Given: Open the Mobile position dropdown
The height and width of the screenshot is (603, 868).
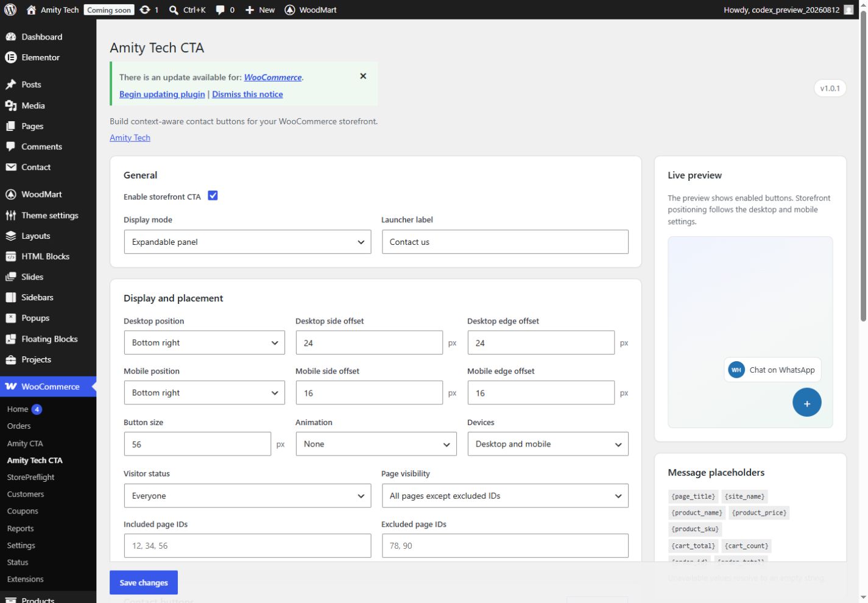Looking at the screenshot, I should pyautogui.click(x=204, y=393).
